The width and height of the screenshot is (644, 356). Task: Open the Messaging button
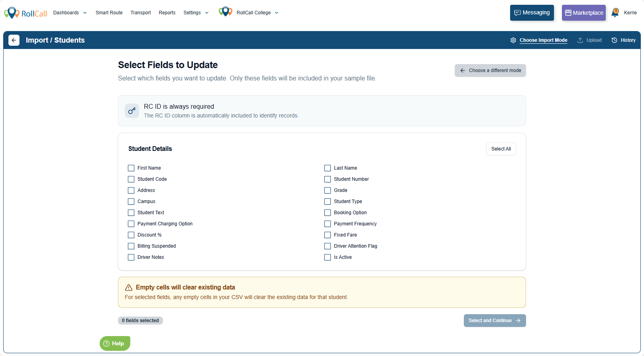click(x=532, y=13)
